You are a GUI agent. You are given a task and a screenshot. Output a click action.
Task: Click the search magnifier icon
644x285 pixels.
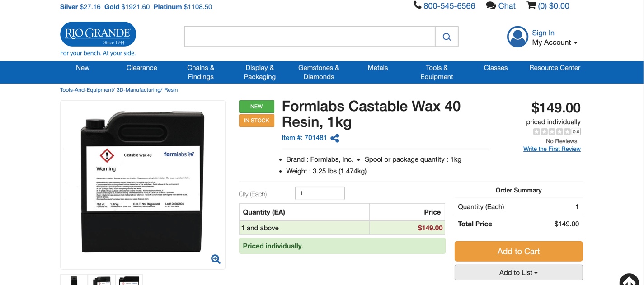[x=447, y=37]
